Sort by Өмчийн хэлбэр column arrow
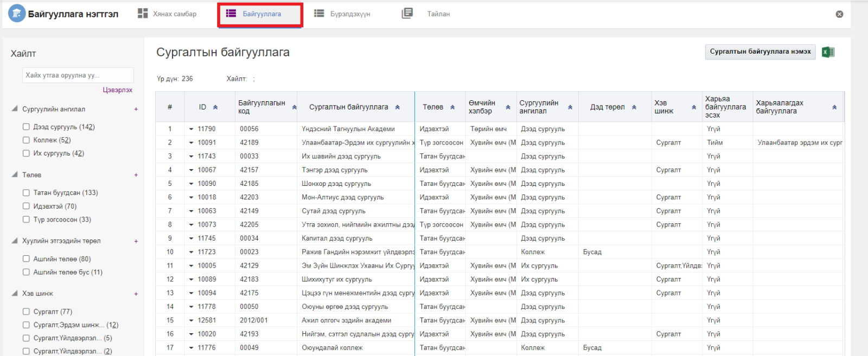This screenshot has height=356, width=868. pos(508,107)
